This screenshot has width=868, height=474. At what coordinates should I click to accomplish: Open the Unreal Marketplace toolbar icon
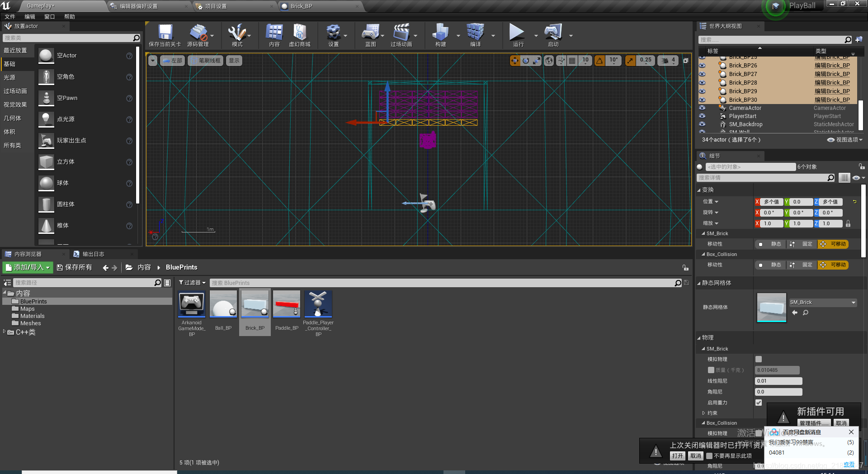(300, 35)
